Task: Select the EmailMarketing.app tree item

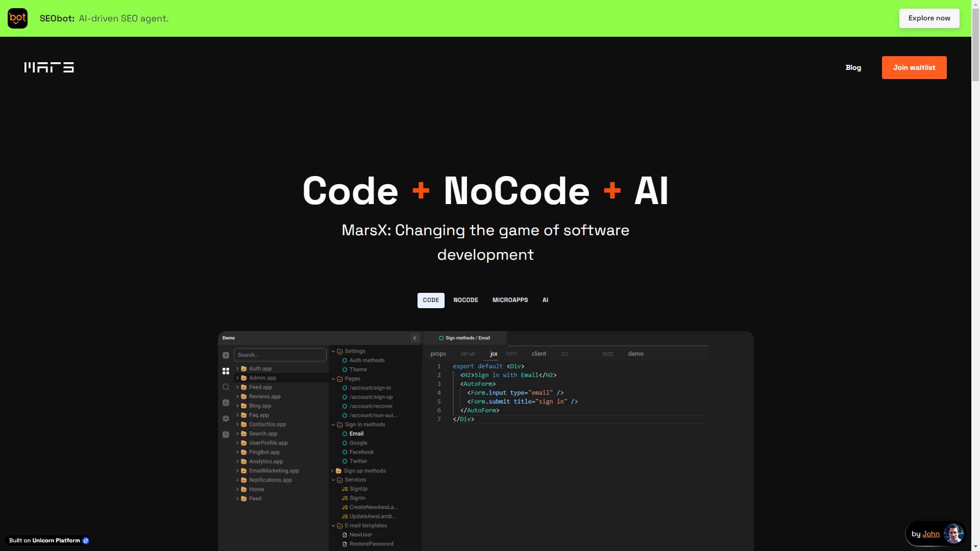Action: click(274, 471)
